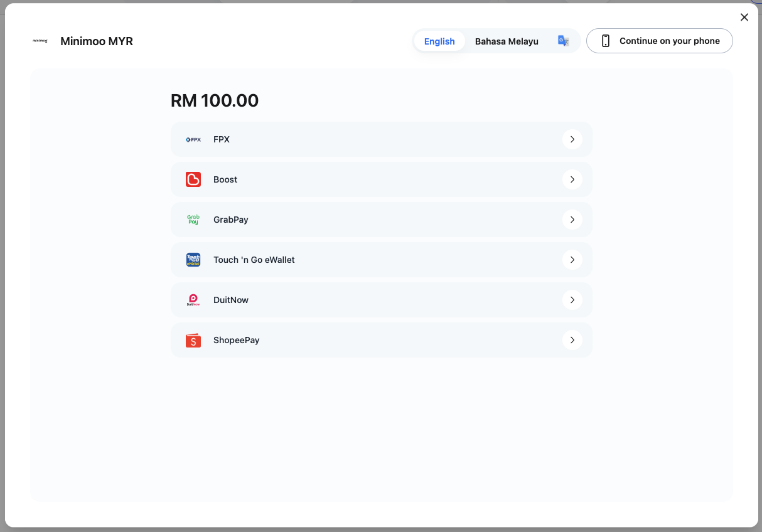Screen dimensions: 762x532
Task: Open the Google Translate icon
Action: [563, 40]
